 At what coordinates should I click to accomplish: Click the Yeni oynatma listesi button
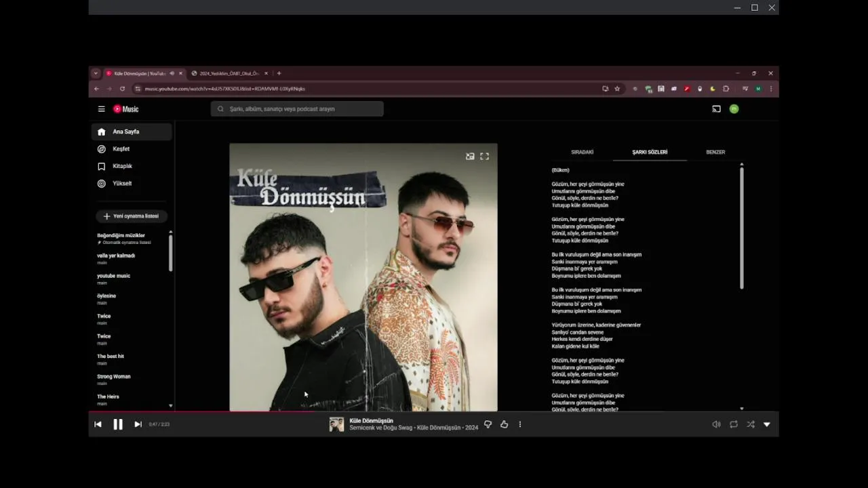[132, 216]
